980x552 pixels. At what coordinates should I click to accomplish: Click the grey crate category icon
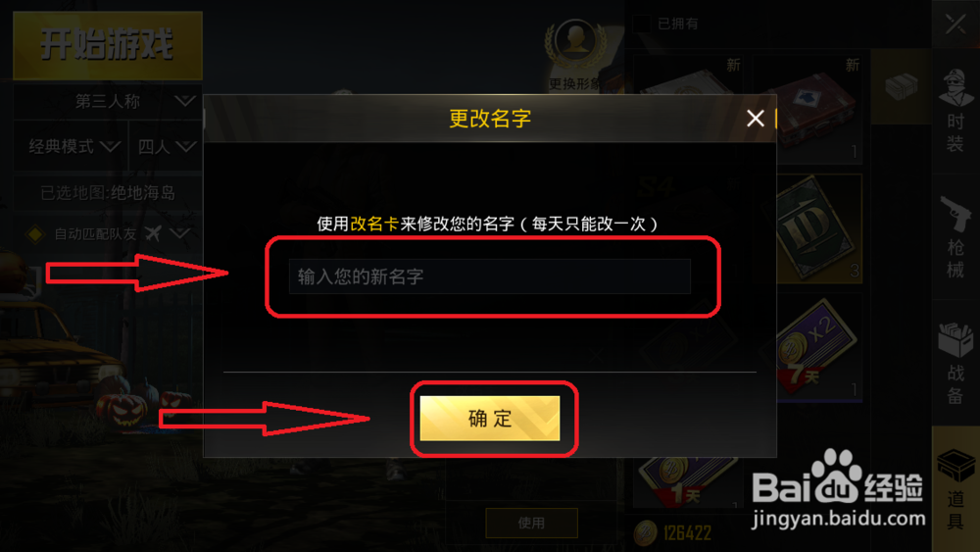tap(902, 87)
